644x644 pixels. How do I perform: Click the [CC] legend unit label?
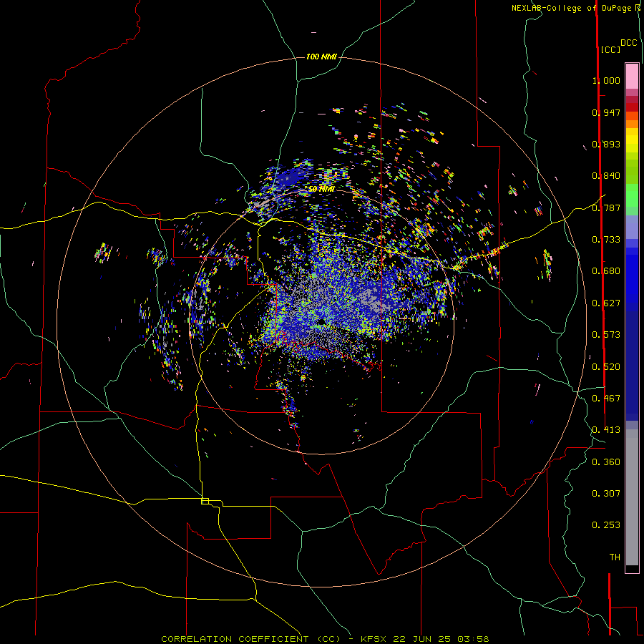[610, 49]
